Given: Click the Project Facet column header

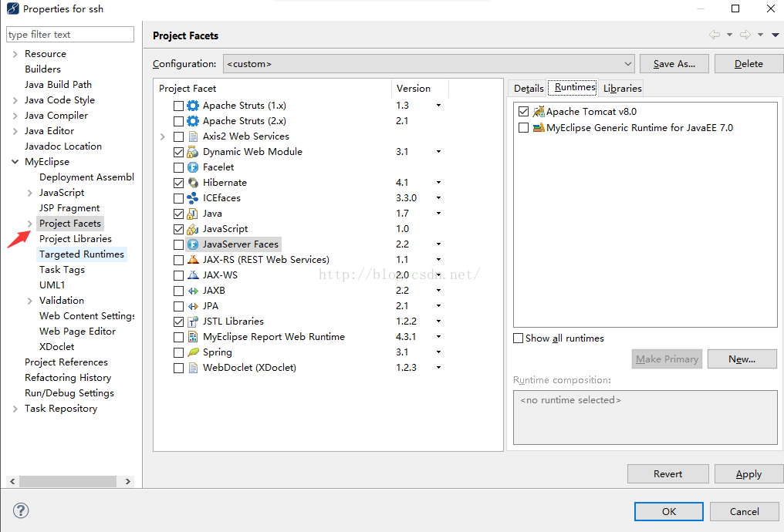Looking at the screenshot, I should (x=272, y=89).
